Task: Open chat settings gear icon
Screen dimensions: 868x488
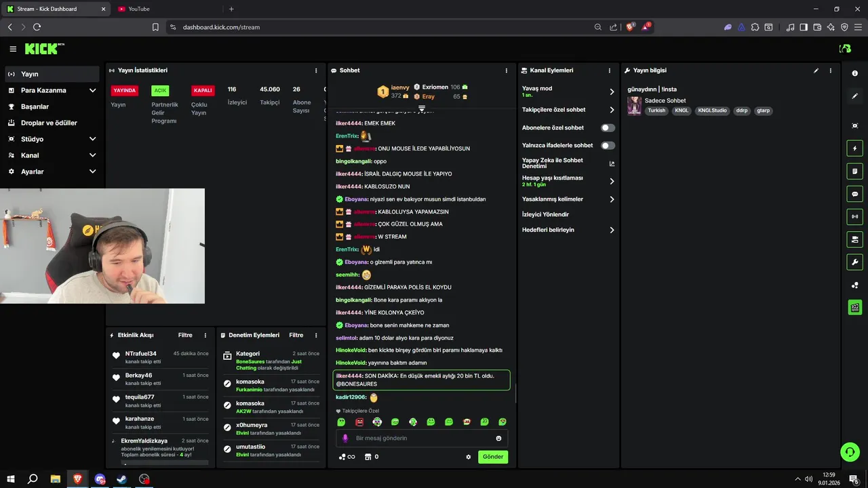Action: click(x=468, y=457)
